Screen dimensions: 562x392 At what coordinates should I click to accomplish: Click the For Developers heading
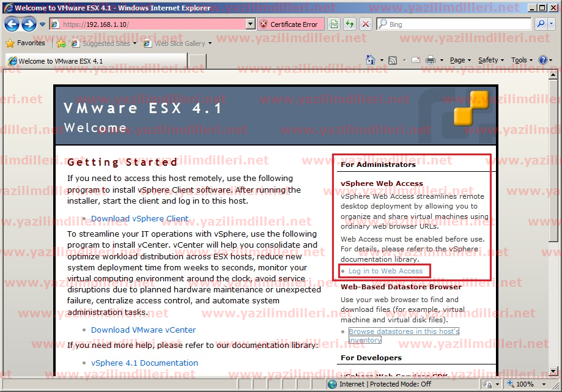pos(371,358)
